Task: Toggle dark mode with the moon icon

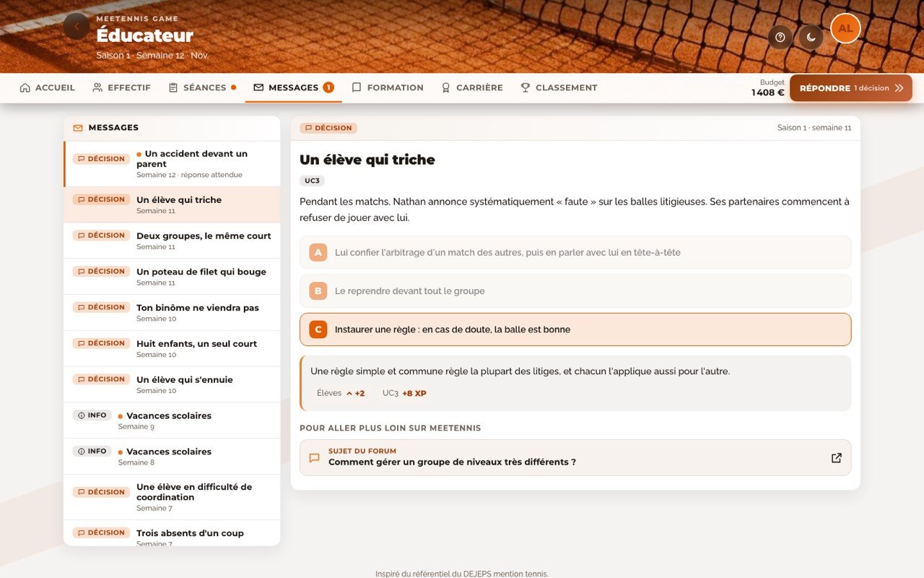Action: coord(811,38)
